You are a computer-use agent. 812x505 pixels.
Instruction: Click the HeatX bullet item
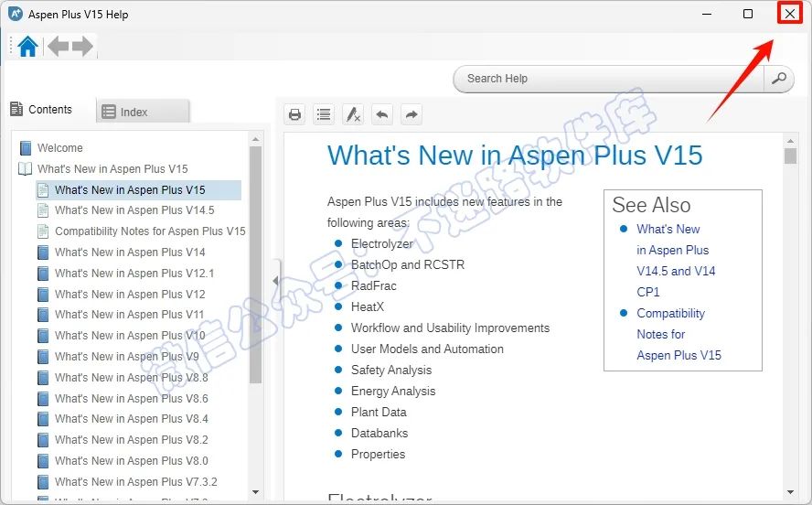click(368, 306)
